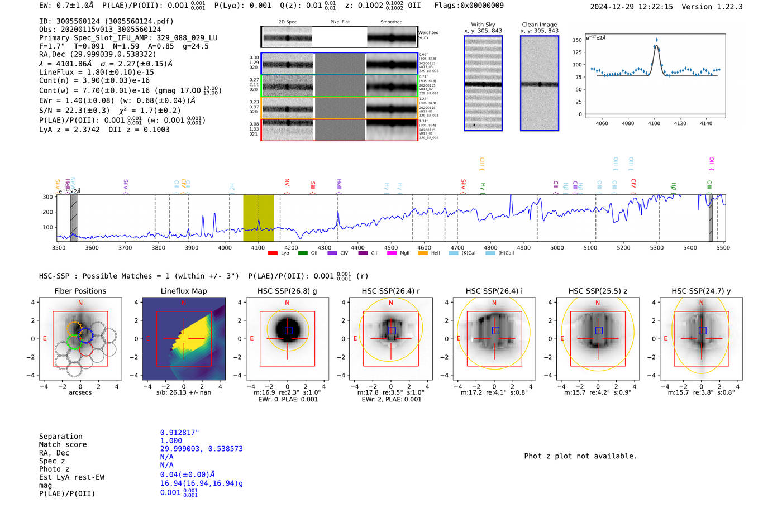Open the Clean Image cutout
782x532 pixels.
[x=540, y=83]
